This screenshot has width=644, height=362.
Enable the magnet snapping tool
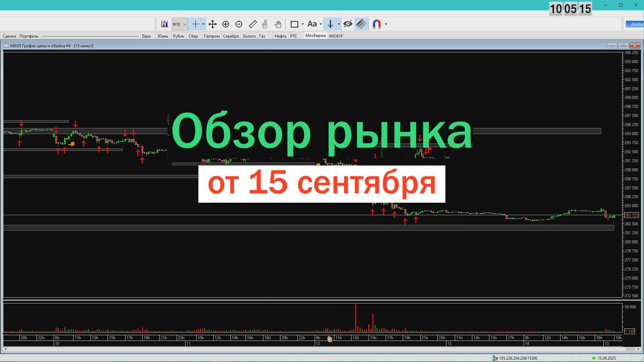tap(376, 24)
